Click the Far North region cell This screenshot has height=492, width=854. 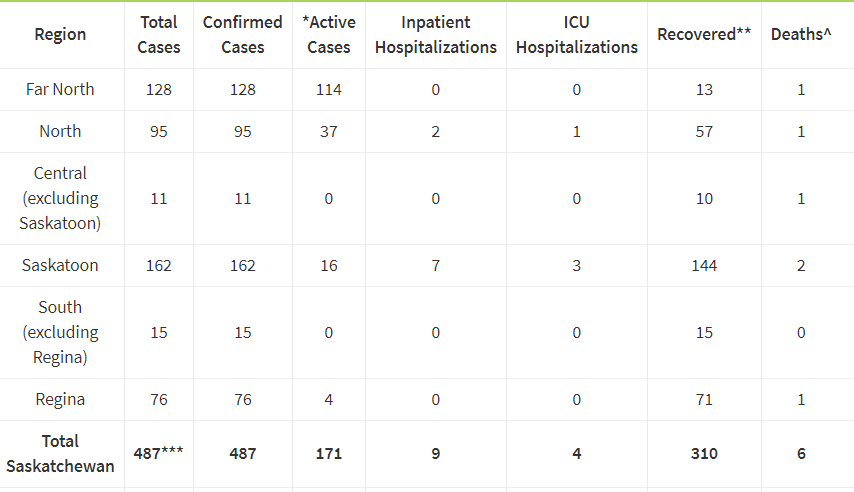tap(60, 89)
